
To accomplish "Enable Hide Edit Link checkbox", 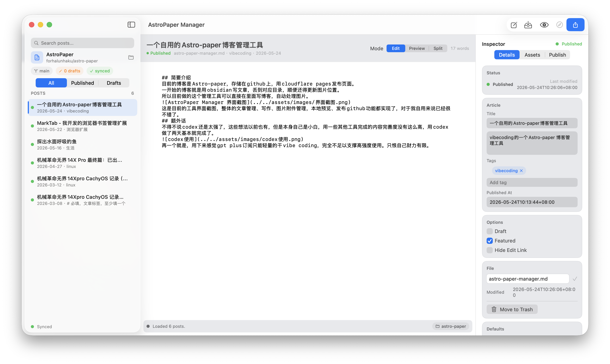I will pyautogui.click(x=490, y=250).
